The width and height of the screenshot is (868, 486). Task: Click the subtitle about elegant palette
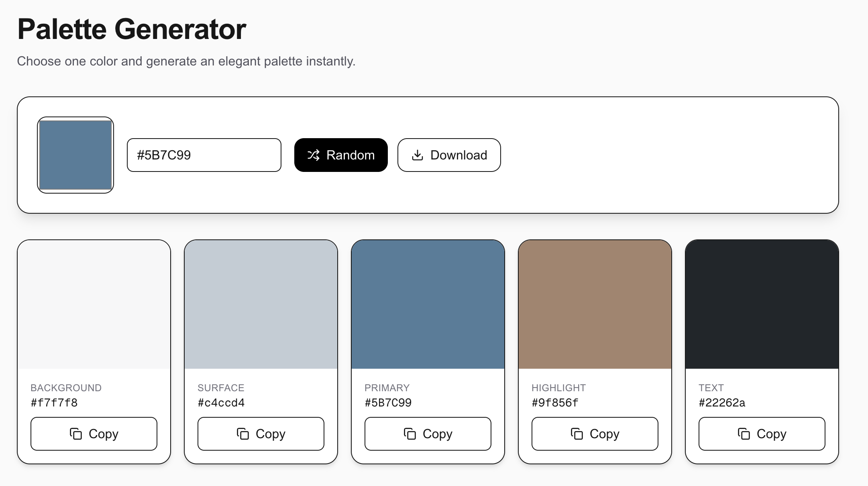[186, 61]
